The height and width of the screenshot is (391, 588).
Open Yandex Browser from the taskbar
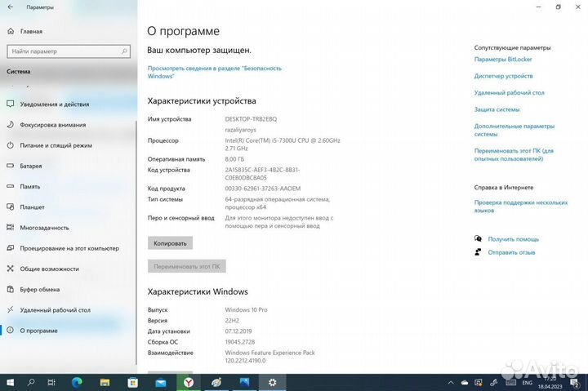point(189,382)
